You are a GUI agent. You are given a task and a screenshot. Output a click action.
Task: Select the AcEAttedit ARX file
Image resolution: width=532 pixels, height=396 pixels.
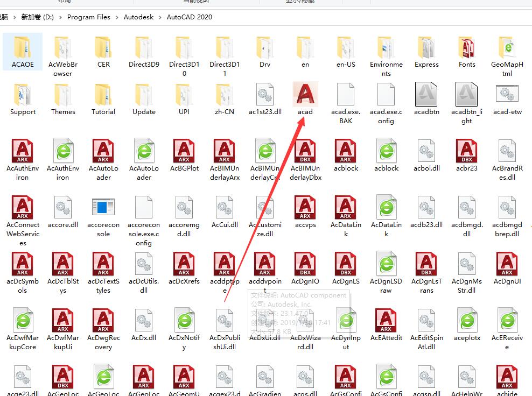[386, 325]
